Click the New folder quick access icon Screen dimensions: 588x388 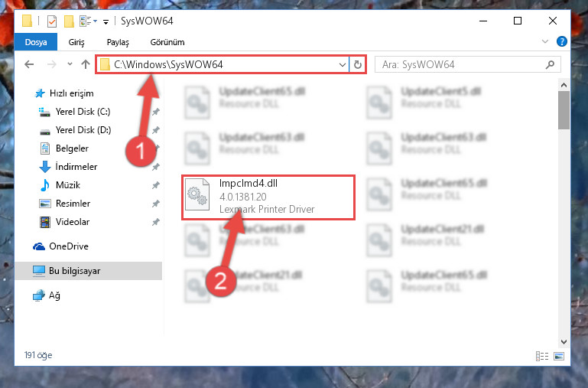point(69,21)
